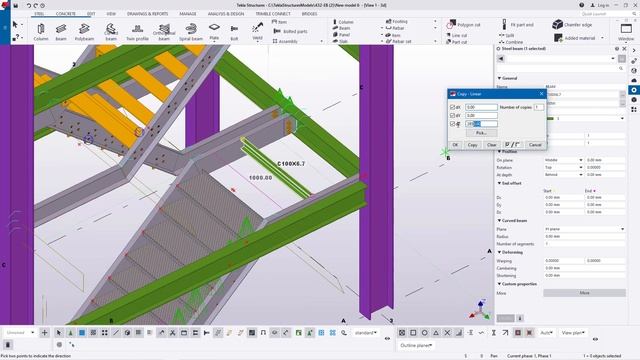Viewport: 640px width, 360px height.
Task: Select the concrete Footing tool
Action: click(397, 21)
